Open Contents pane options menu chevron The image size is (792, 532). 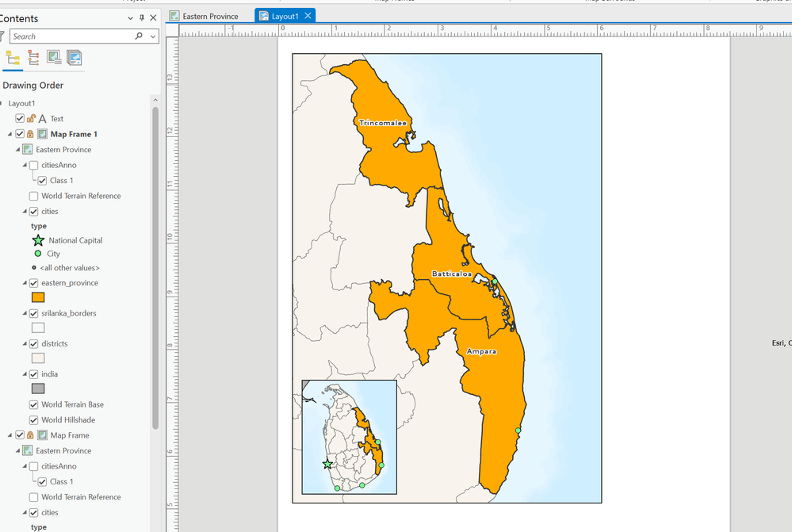pos(130,18)
